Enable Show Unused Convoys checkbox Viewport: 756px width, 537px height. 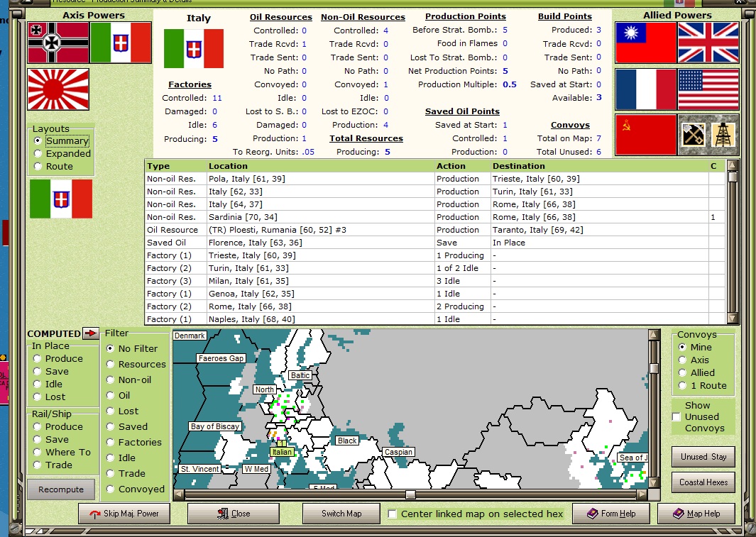(x=676, y=416)
